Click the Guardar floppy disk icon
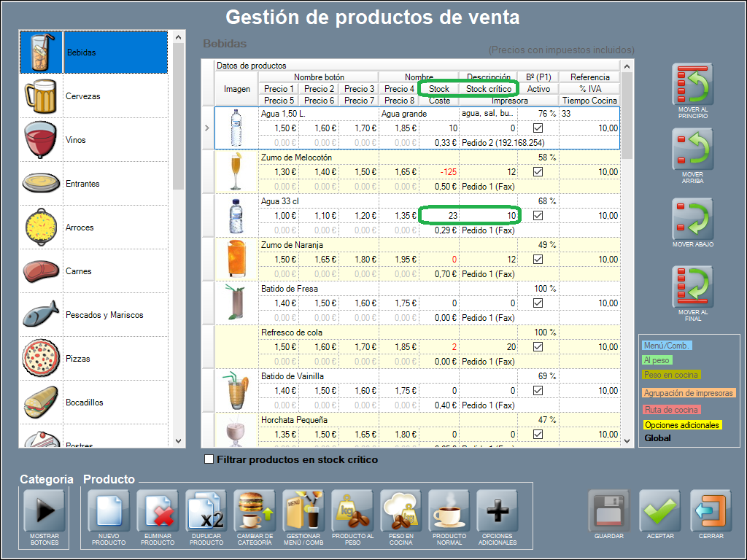747x560 pixels. pyautogui.click(x=609, y=510)
